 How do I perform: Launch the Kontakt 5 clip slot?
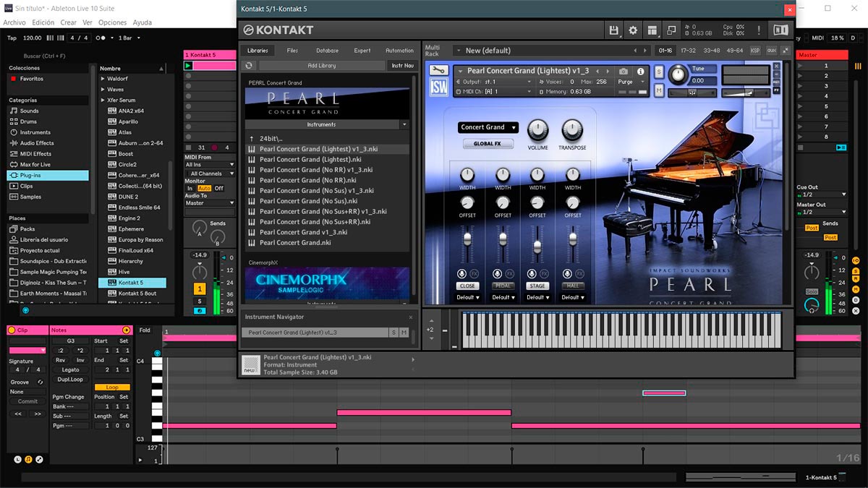[189, 66]
